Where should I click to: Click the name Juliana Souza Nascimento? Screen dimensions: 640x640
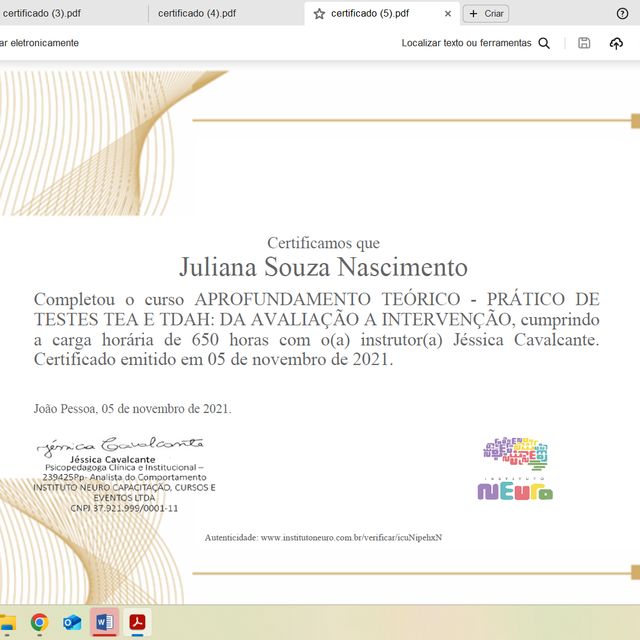tap(323, 267)
